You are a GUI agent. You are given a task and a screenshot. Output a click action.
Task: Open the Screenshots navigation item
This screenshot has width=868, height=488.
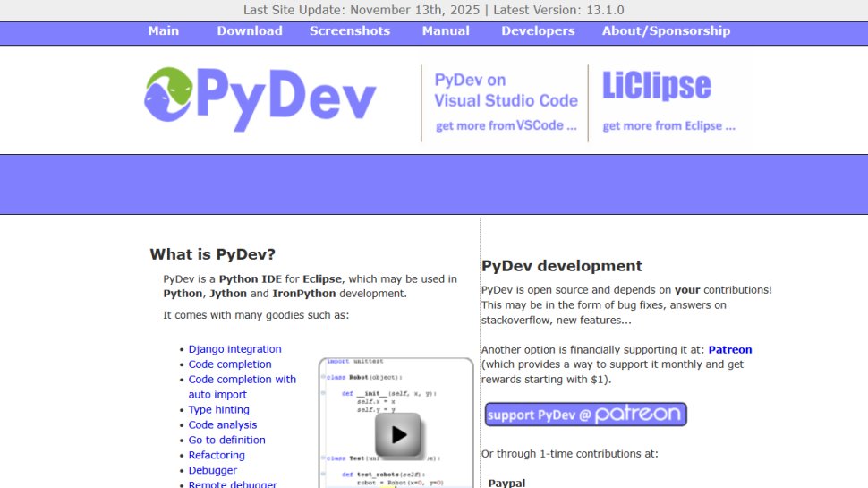(350, 31)
